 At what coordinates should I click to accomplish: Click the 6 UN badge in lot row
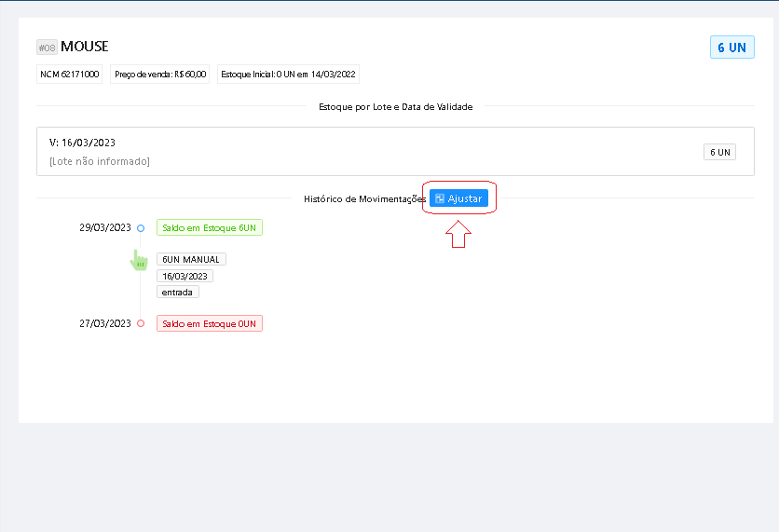718,152
